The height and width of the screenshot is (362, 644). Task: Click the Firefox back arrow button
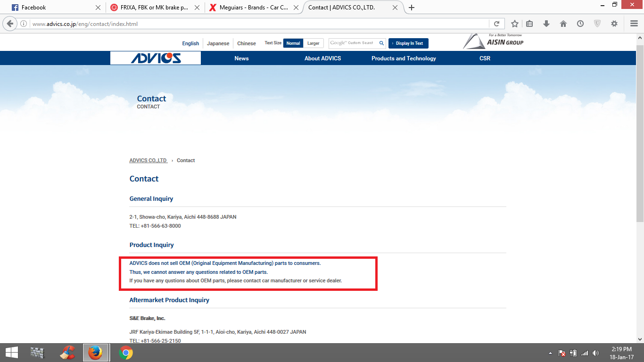point(10,24)
